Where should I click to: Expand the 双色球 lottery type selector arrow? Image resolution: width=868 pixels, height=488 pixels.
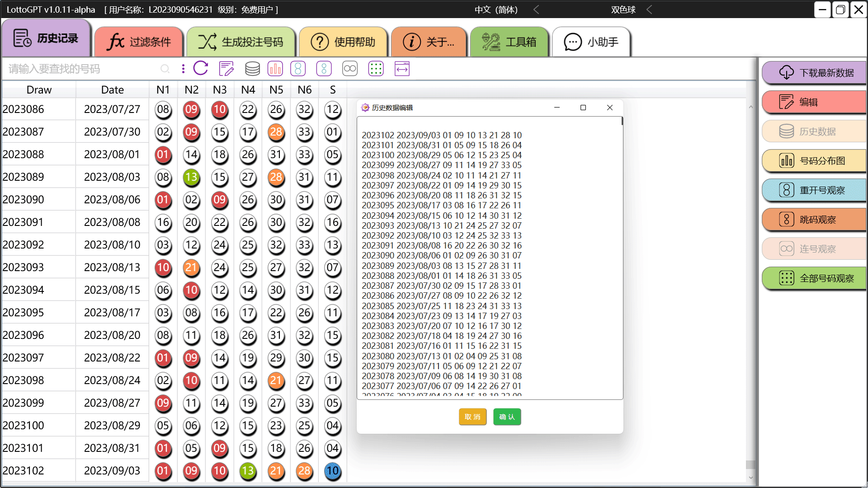[650, 9]
